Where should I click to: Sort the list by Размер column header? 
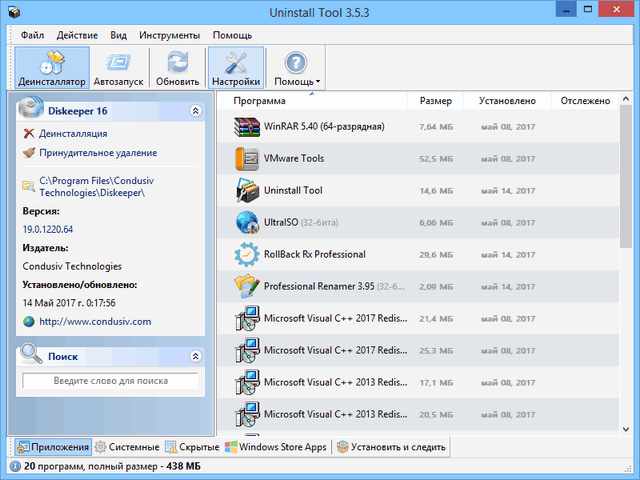(435, 101)
